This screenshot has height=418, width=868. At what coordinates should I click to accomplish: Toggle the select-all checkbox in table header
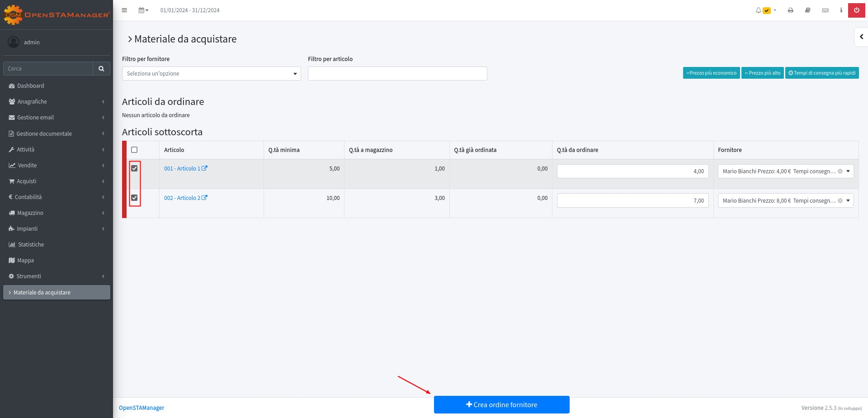pos(134,150)
